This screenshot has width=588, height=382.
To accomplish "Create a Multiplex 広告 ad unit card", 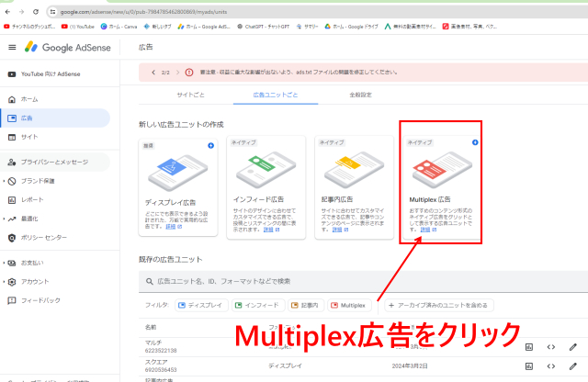I will [x=441, y=187].
